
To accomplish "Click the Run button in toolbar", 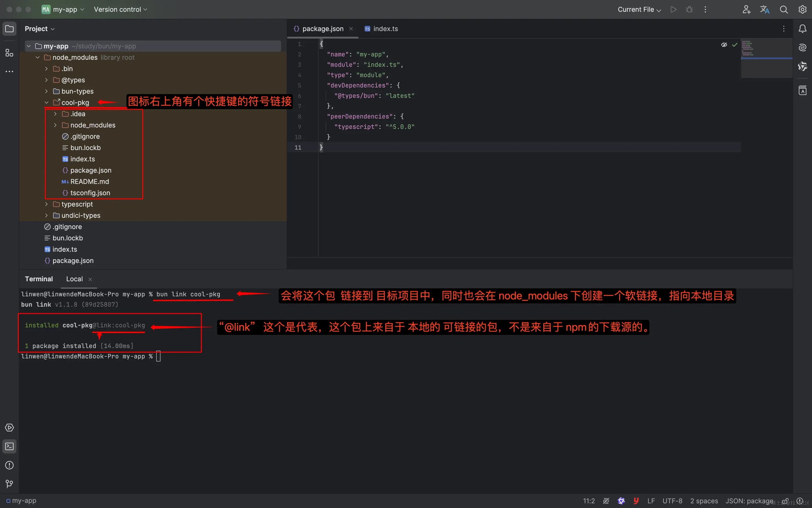I will (673, 9).
